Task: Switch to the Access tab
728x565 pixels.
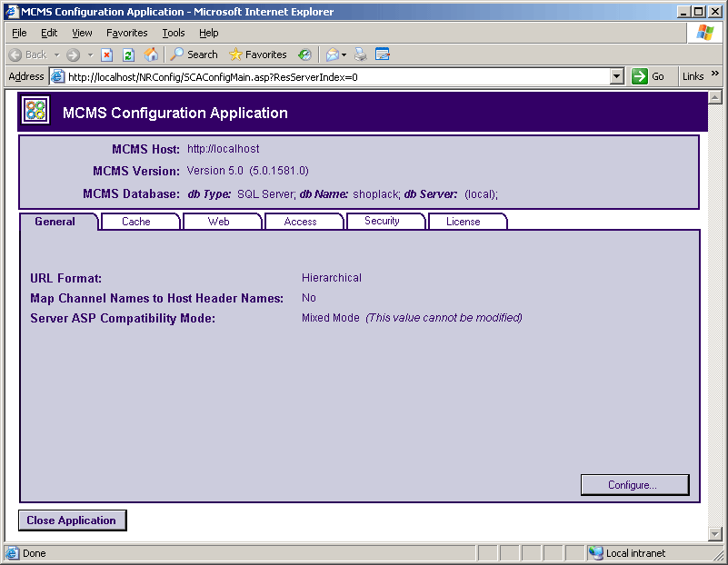Action: 304,222
